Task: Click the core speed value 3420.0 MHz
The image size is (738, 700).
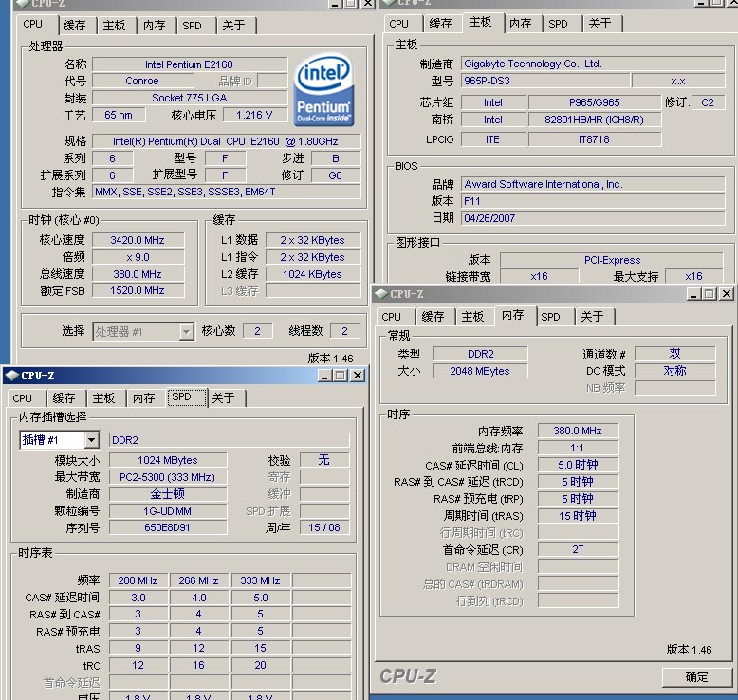Action: 138,240
